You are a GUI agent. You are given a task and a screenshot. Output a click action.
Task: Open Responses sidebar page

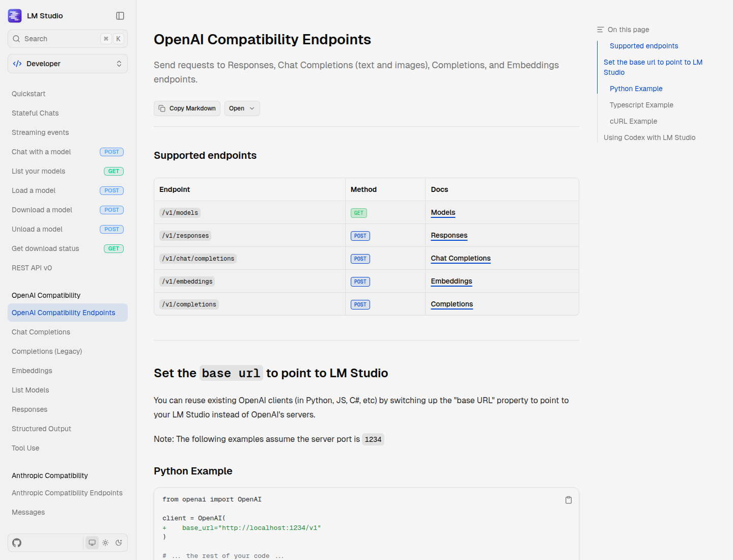[x=30, y=409]
